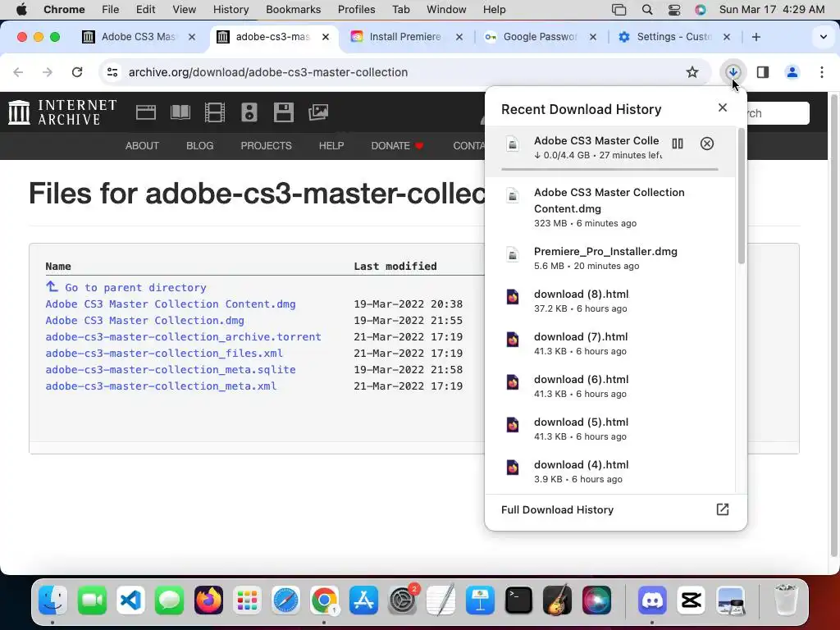The image size is (840, 630).
Task: Open the App Store from the dock
Action: 363,600
